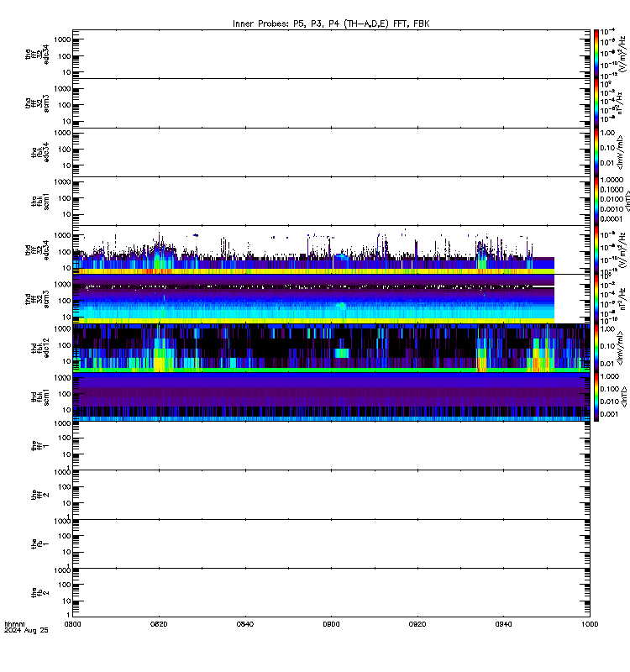The image size is (630, 672).
Task: Click the 0900 time axis label
Action: click(331, 624)
